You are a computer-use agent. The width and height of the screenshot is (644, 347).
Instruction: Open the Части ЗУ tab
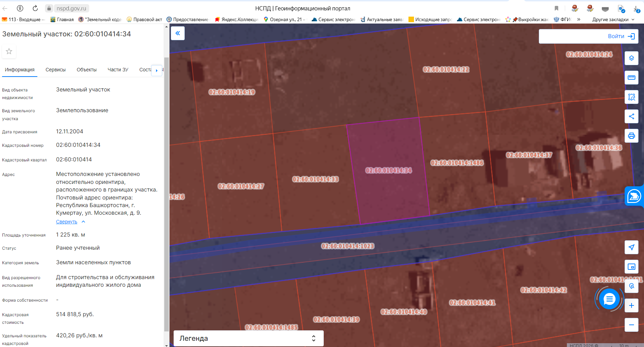point(118,70)
